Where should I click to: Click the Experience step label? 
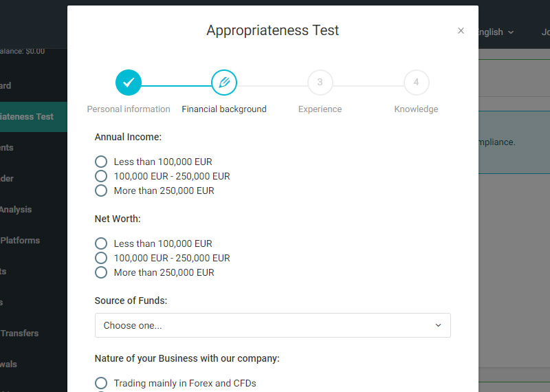(x=320, y=109)
